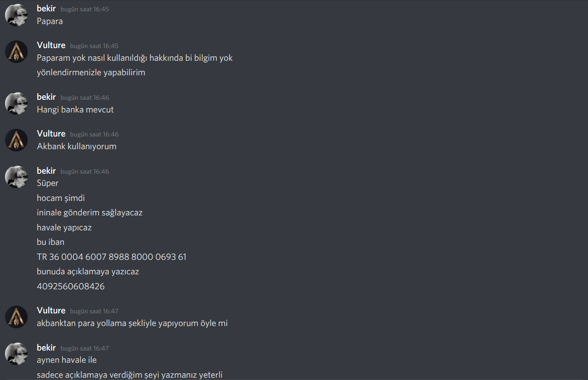Screen dimensions: 588x380
Task: Open Vulture's avatar beside the 'akbanktan para yollama' message
Action: point(16,317)
